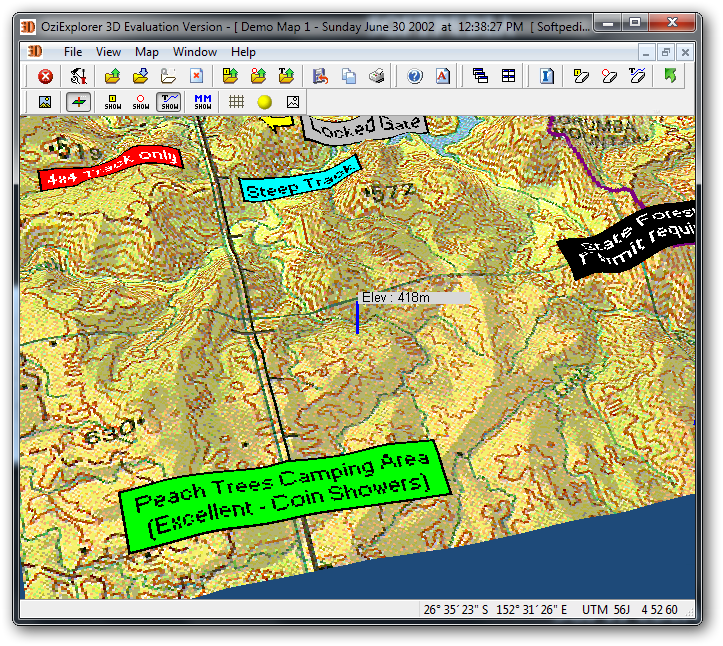Click the framed picture icon after yellow sphere
This screenshot has width=723, height=646.
pyautogui.click(x=293, y=102)
